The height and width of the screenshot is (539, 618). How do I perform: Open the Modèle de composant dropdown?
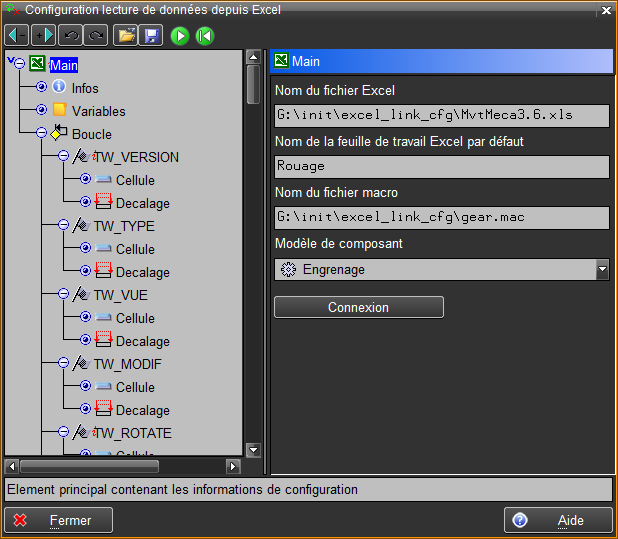tap(601, 269)
